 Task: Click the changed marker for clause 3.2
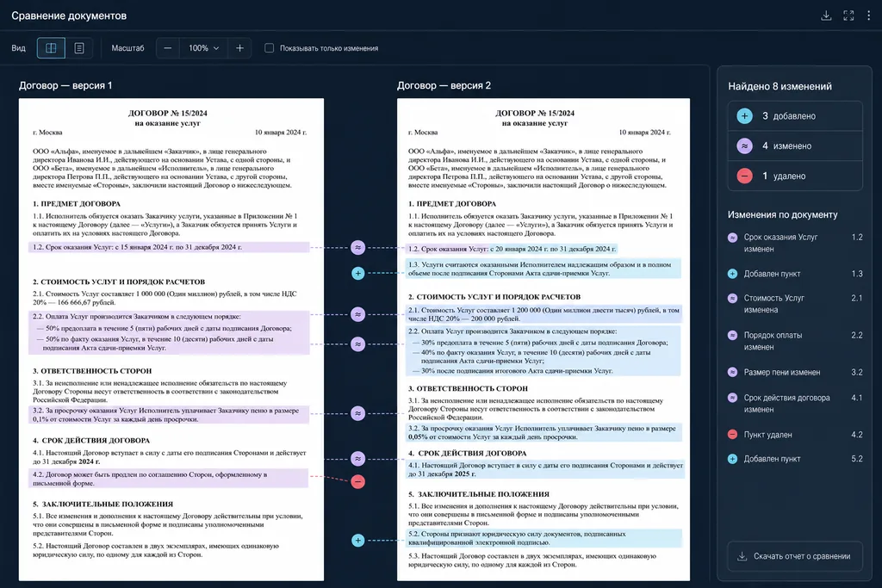click(x=357, y=414)
